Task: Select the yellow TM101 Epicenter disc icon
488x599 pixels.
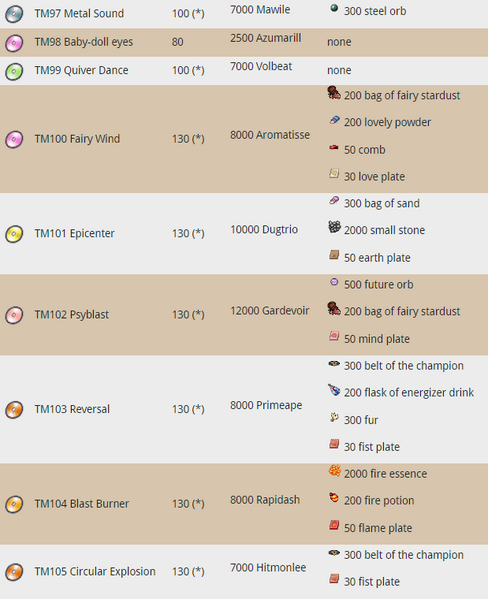Action: [x=14, y=234]
